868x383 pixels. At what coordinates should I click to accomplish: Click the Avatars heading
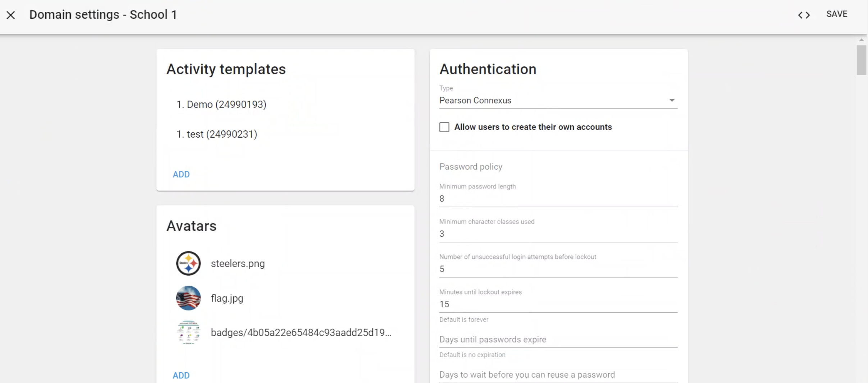[191, 226]
